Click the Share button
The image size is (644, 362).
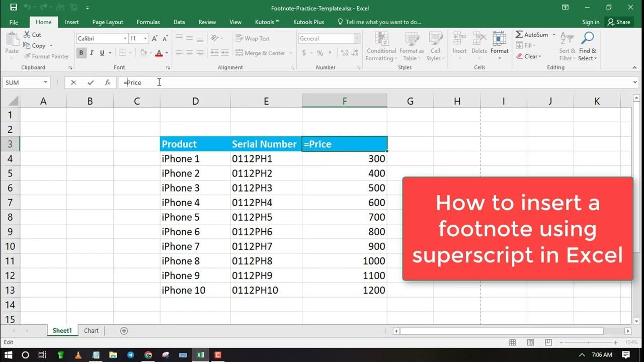tap(619, 22)
